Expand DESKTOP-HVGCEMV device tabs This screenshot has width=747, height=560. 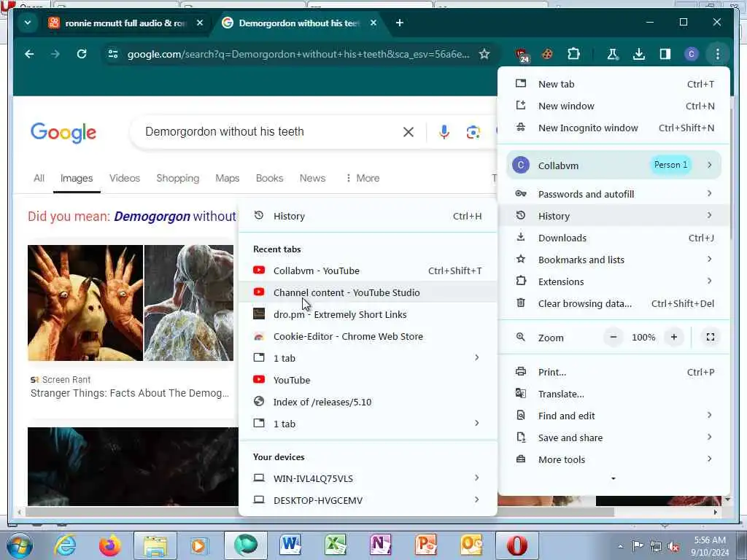tap(368, 500)
